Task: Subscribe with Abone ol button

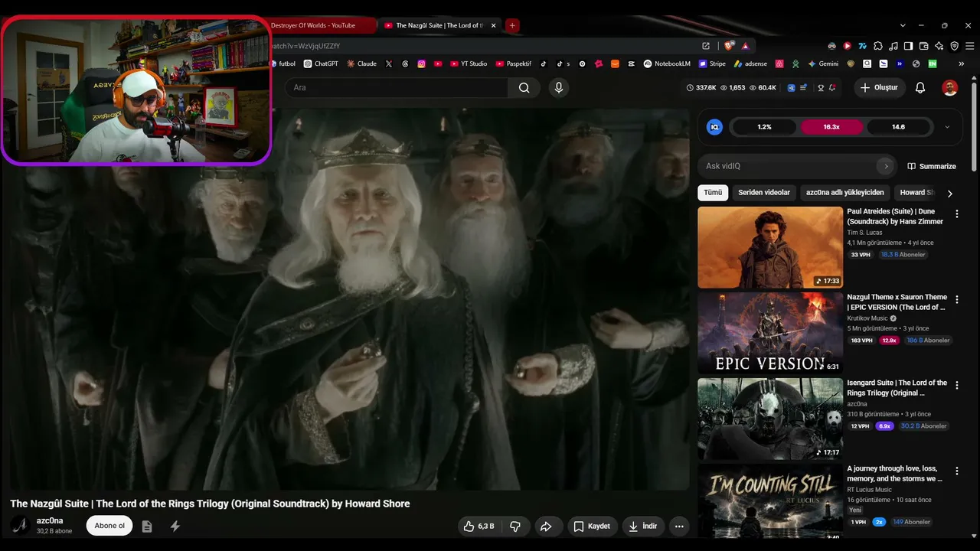Action: (109, 526)
